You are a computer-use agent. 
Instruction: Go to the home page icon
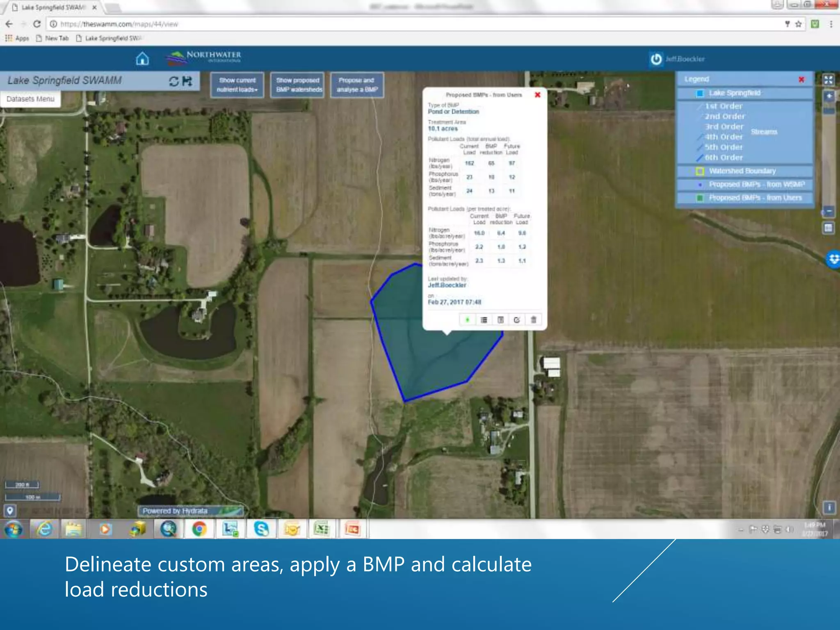point(142,59)
